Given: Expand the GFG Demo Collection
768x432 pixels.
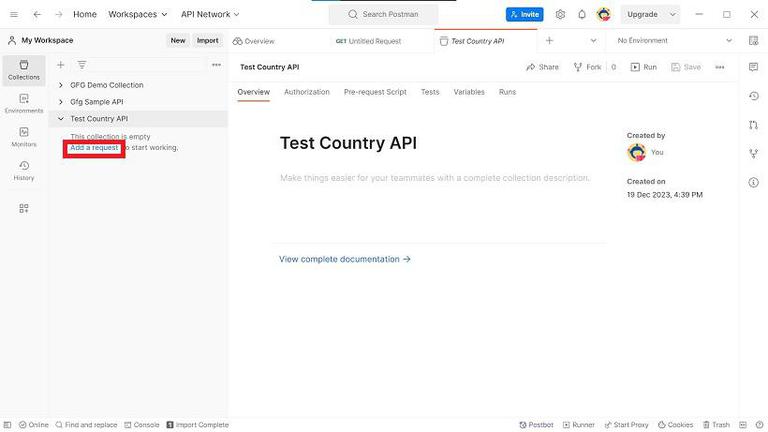Looking at the screenshot, I should click(x=61, y=85).
